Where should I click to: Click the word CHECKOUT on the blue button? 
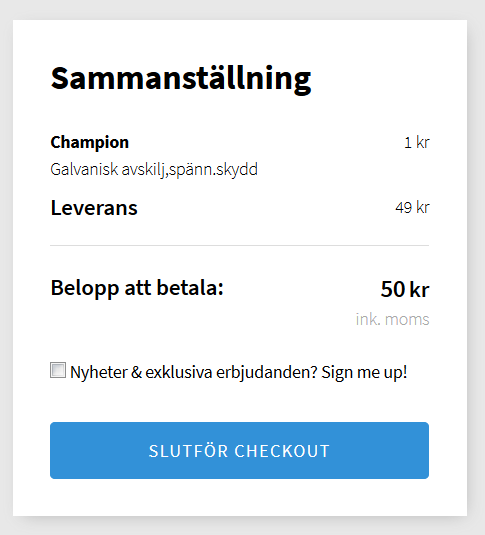click(282, 451)
